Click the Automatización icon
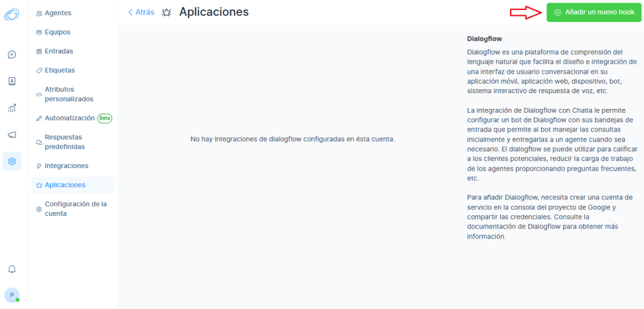644x309 pixels. [x=39, y=118]
